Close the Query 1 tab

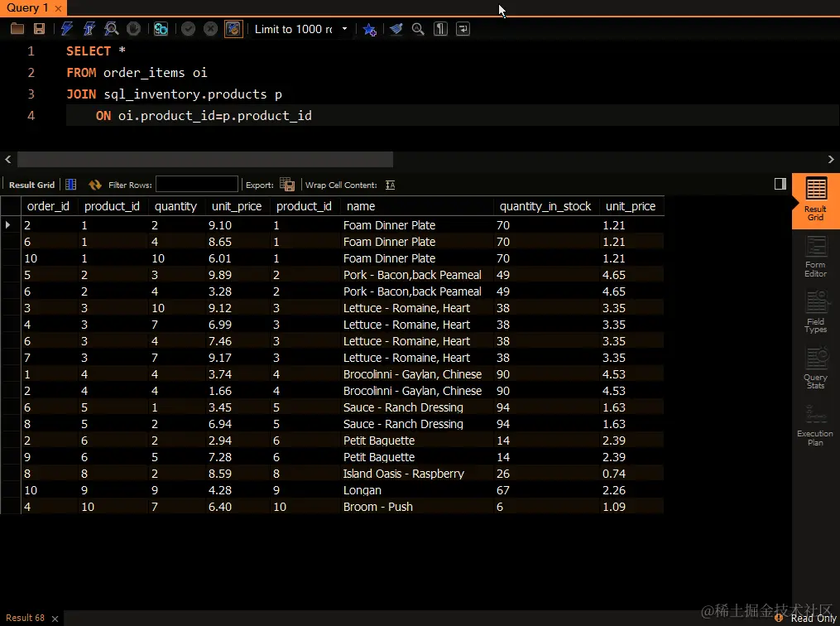(58, 8)
